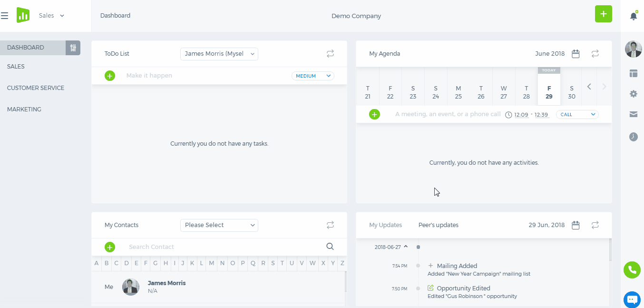Open Marketing in left sidebar
644x308 pixels.
[24, 109]
